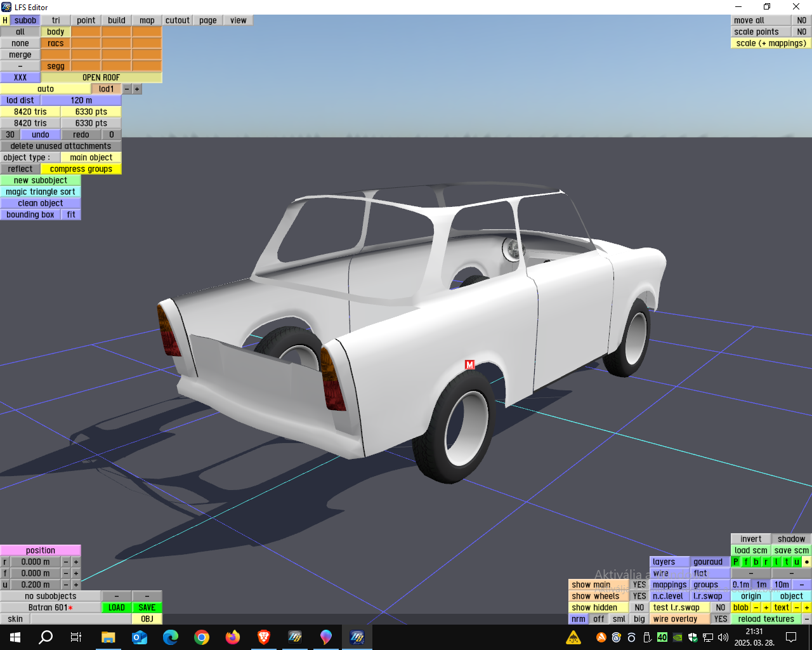Open the Batran 601 model name field
Viewport: 812px width, 650px height.
[x=51, y=607]
